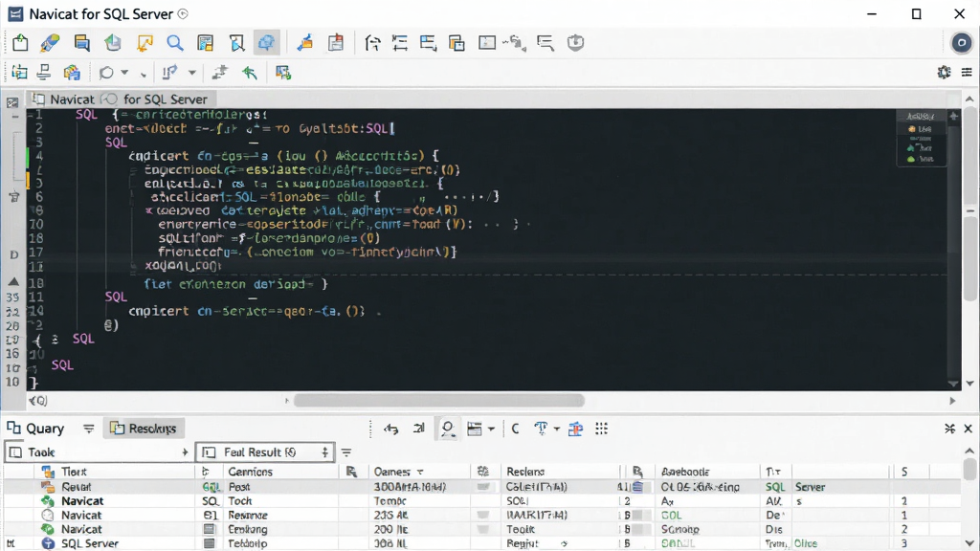Click the overlapping windows copy icon
This screenshot has height=551, width=980.
[457, 42]
